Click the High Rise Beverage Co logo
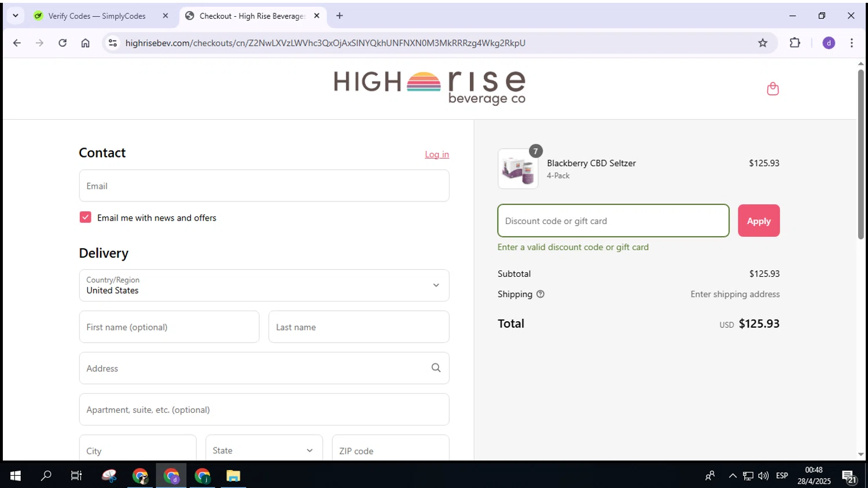 point(429,88)
